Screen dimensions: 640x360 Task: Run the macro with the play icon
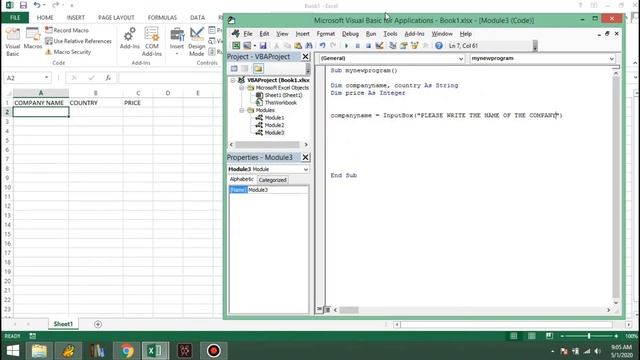tap(347, 46)
